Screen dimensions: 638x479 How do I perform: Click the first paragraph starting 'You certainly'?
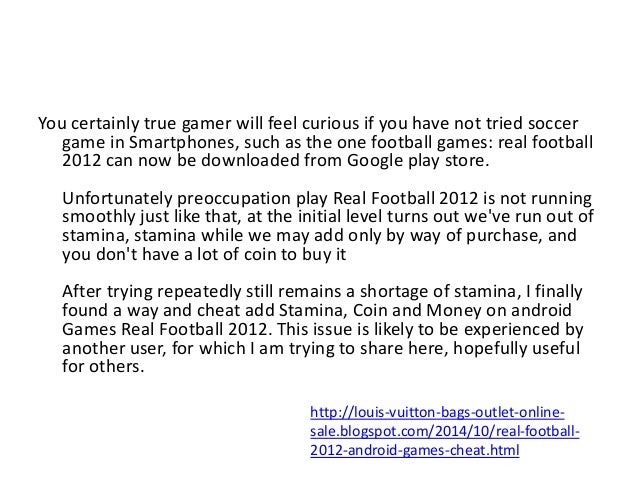(316, 142)
